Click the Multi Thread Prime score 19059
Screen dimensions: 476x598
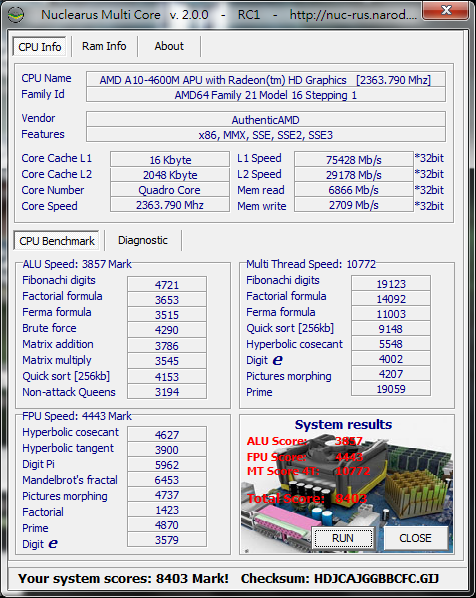[391, 389]
